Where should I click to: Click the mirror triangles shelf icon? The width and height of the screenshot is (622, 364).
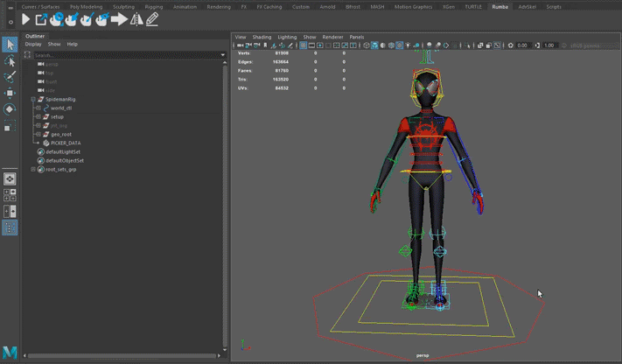[x=136, y=19]
